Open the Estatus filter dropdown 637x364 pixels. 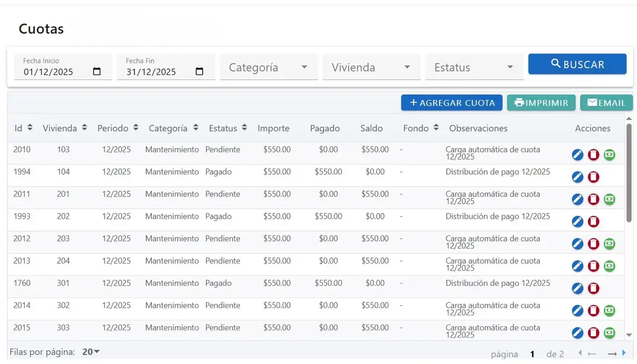click(x=474, y=67)
